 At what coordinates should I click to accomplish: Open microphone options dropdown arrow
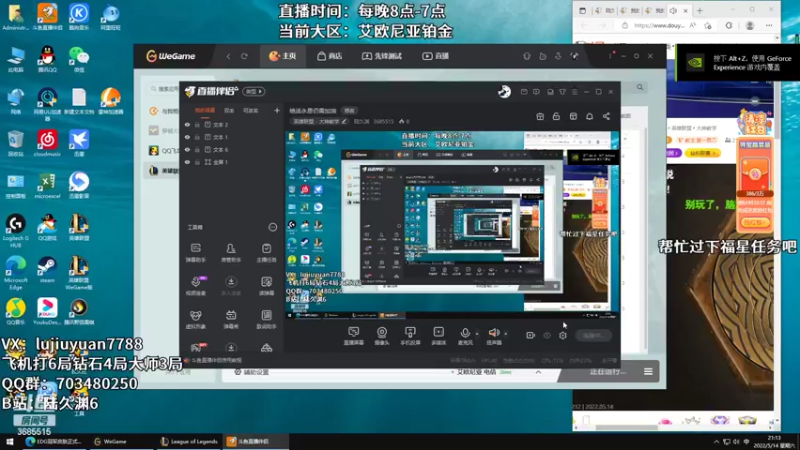coord(477,334)
